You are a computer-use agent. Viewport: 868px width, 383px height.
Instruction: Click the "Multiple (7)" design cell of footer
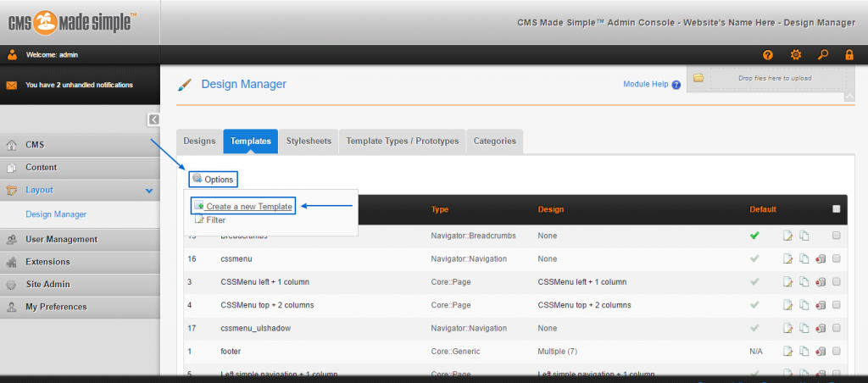(558, 352)
